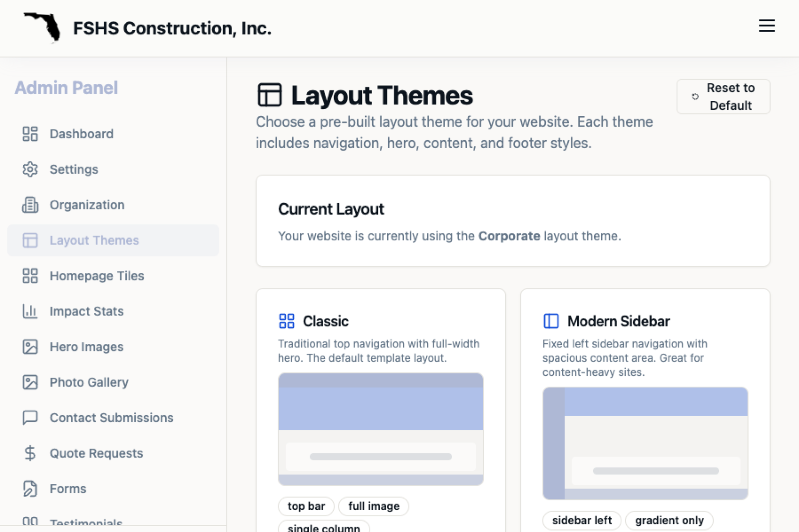799x532 pixels.
Task: Click the Settings gear icon
Action: pos(30,169)
